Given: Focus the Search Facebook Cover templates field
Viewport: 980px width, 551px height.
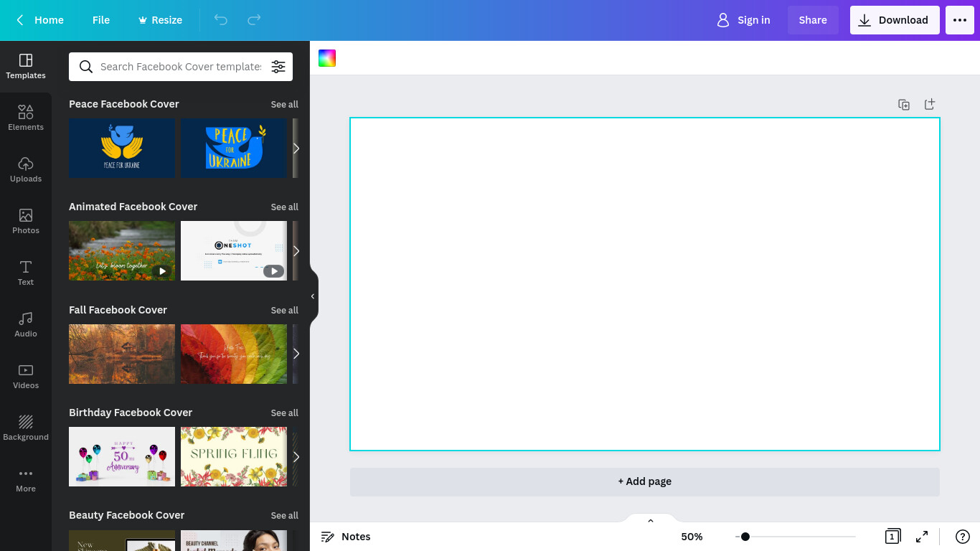Looking at the screenshot, I should [181, 67].
